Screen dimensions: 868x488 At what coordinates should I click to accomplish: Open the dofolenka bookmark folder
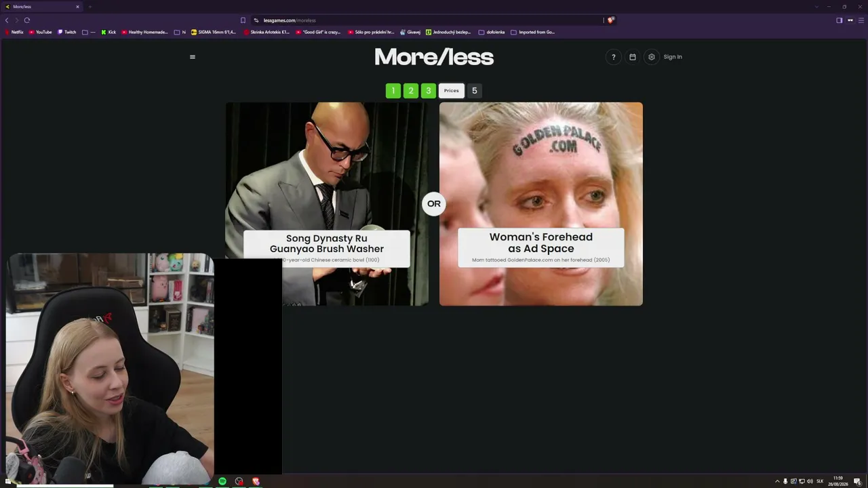[x=492, y=32]
